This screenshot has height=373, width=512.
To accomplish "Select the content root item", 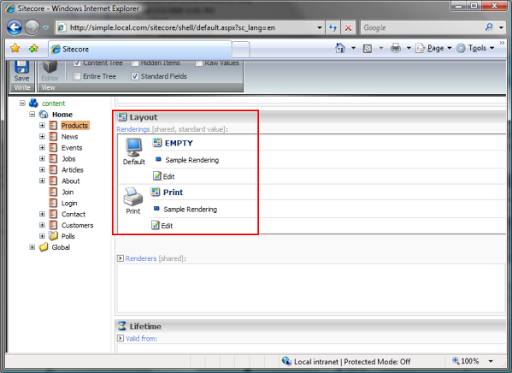I will (x=53, y=103).
